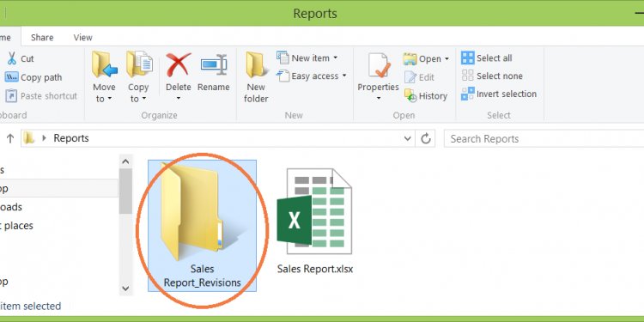Open file History in the ribbon
The width and height of the screenshot is (644, 322).
click(426, 95)
